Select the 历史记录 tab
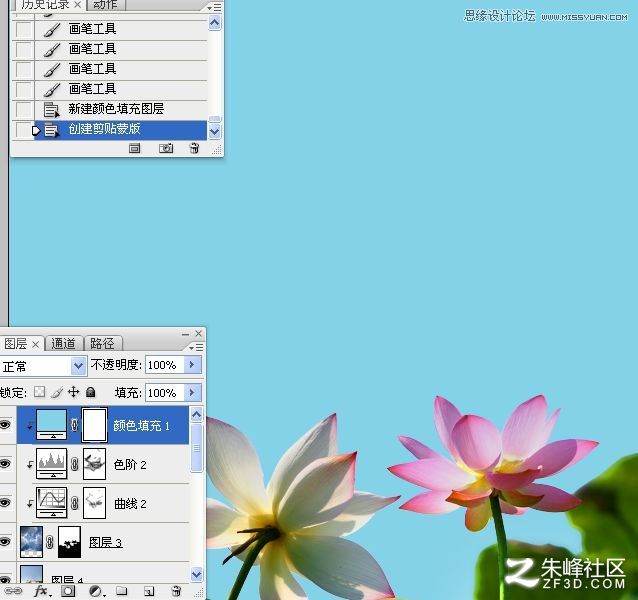This screenshot has width=638, height=600. coord(45,5)
